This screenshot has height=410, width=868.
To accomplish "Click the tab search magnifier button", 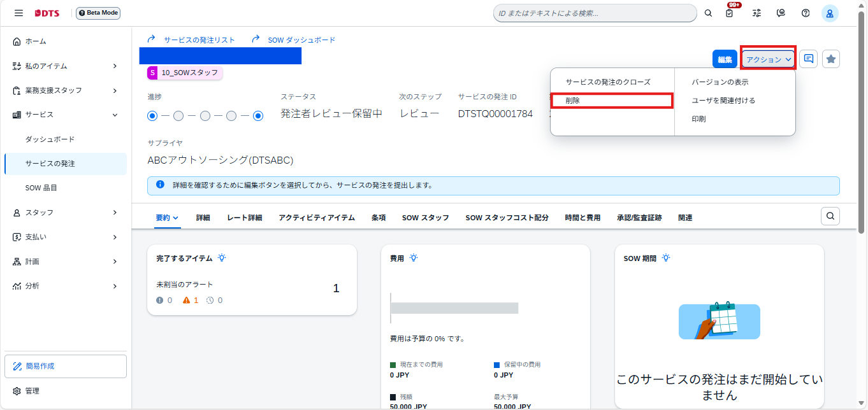I will 830,216.
